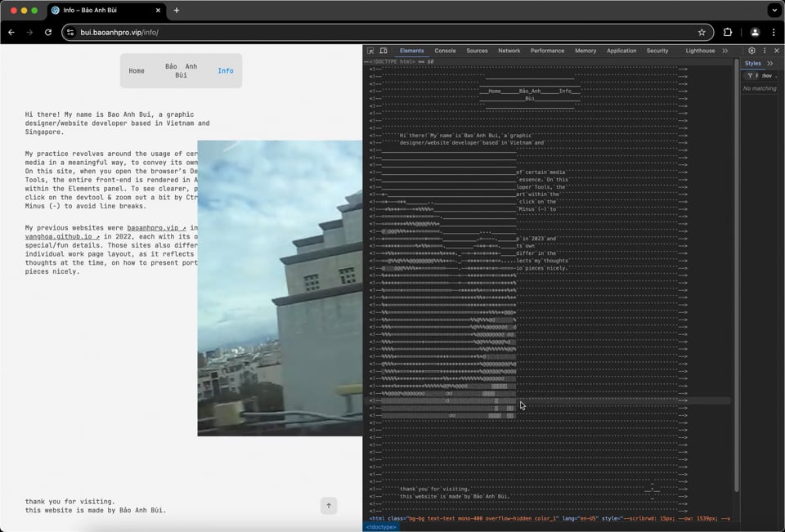The width and height of the screenshot is (785, 532).
Task: Click the Home navigation link
Action: [137, 71]
